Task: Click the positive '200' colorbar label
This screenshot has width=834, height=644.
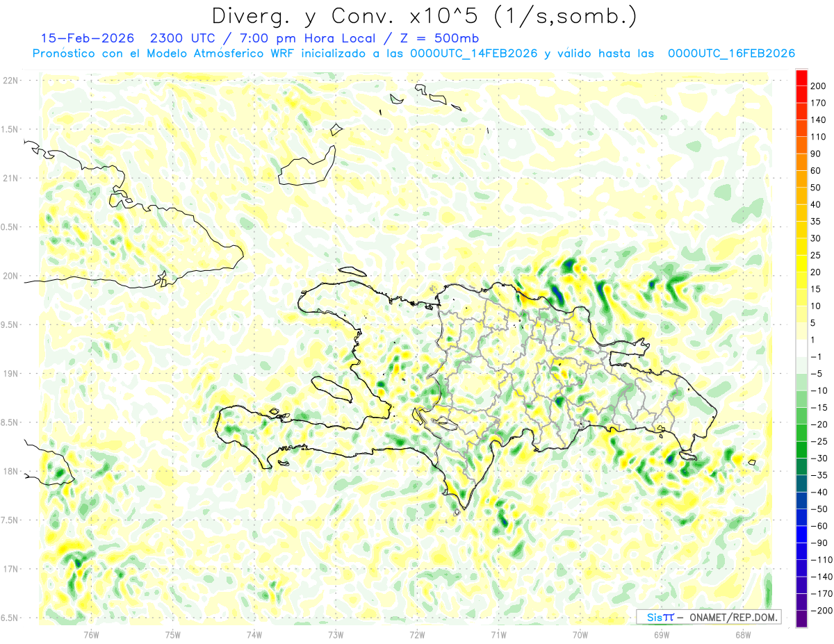Action: [819, 86]
